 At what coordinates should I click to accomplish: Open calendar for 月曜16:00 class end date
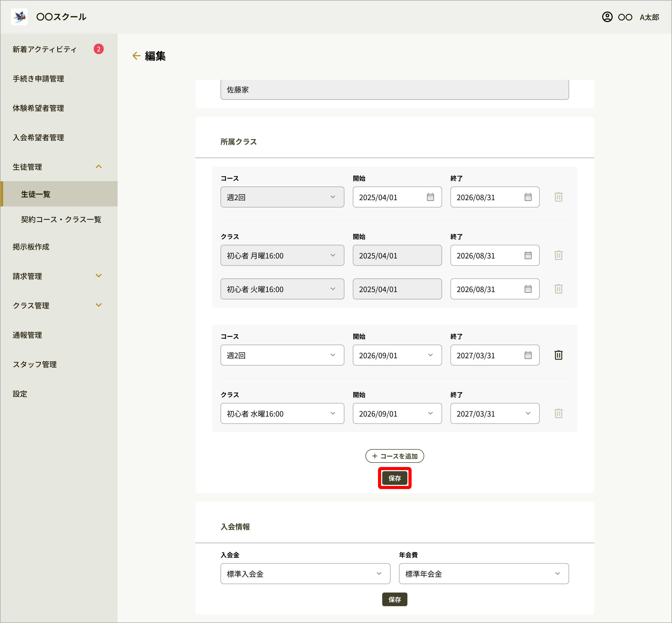[528, 255]
